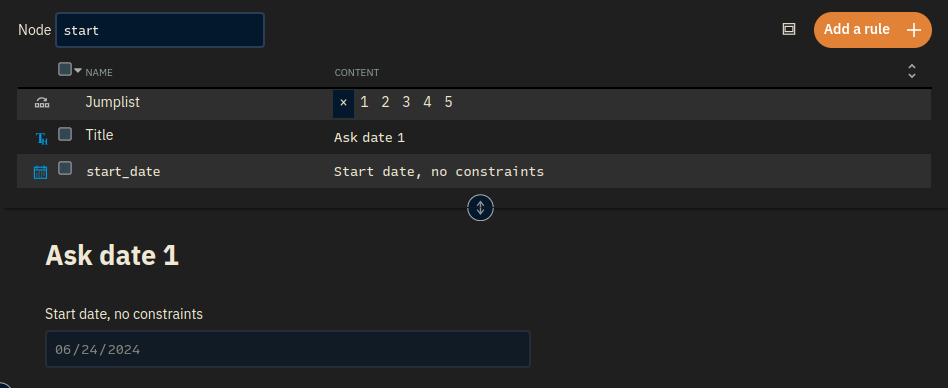The image size is (948, 388).
Task: Check the Title row checkbox
Action: click(65, 134)
